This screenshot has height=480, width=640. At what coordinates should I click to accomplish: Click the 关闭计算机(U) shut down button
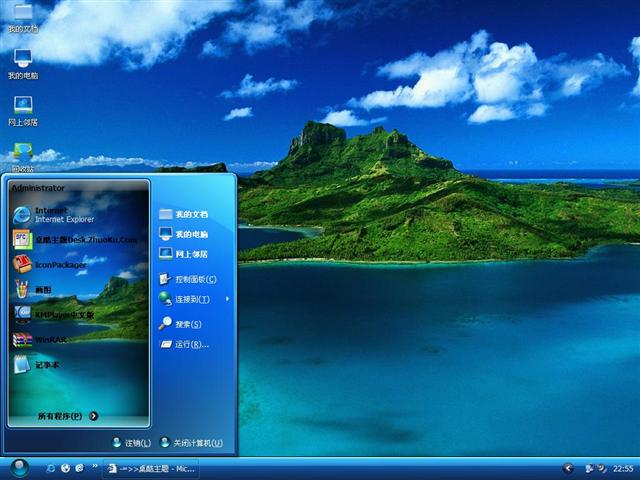(x=191, y=442)
